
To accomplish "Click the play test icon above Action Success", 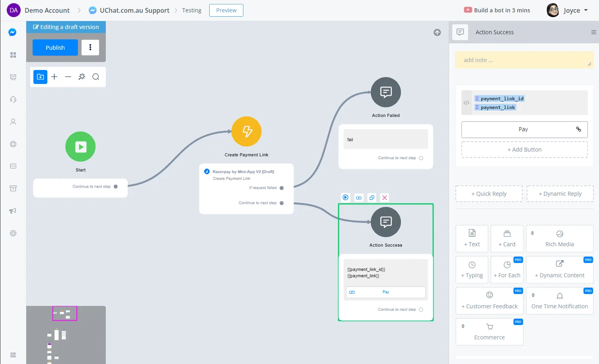I will (x=346, y=197).
